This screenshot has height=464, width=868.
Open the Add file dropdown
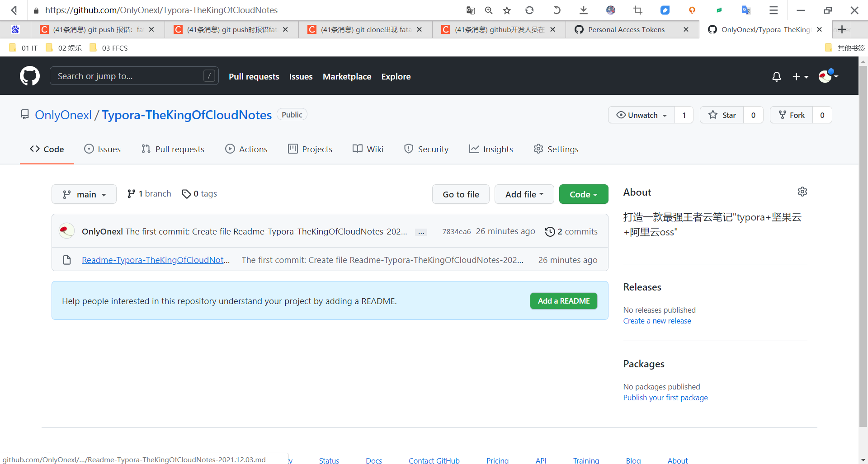coord(524,194)
